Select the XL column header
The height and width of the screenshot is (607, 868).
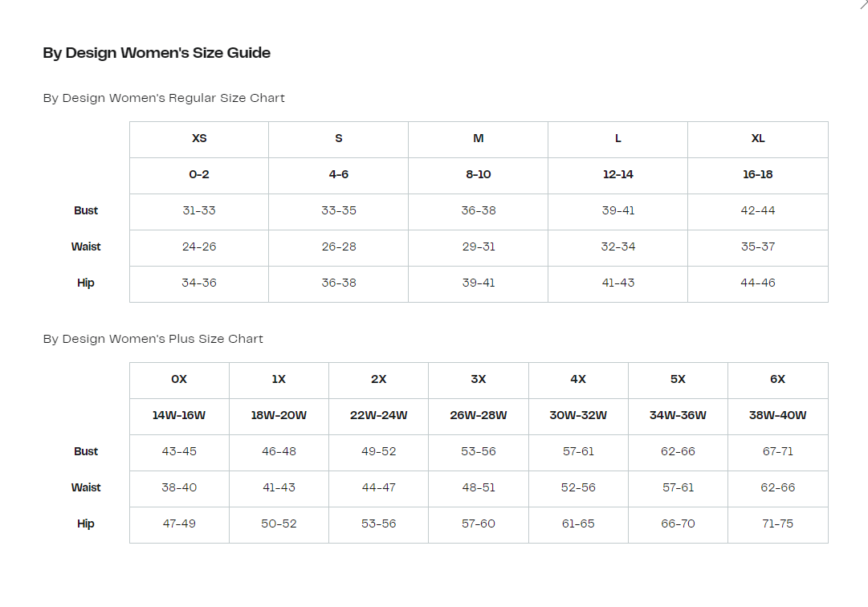coord(758,138)
